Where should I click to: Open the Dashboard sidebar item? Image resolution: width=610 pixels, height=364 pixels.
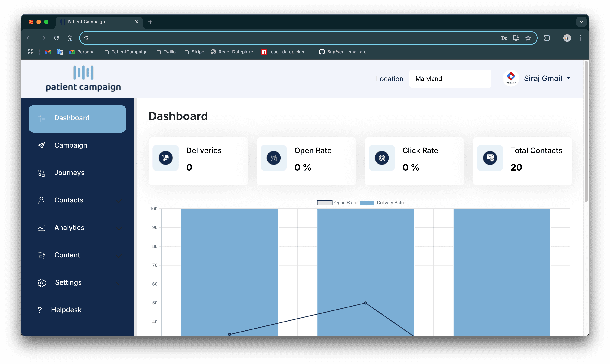(77, 119)
